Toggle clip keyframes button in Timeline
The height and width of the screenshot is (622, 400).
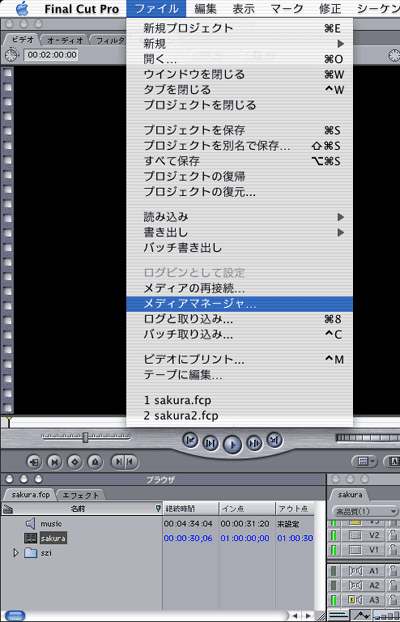coord(337,616)
